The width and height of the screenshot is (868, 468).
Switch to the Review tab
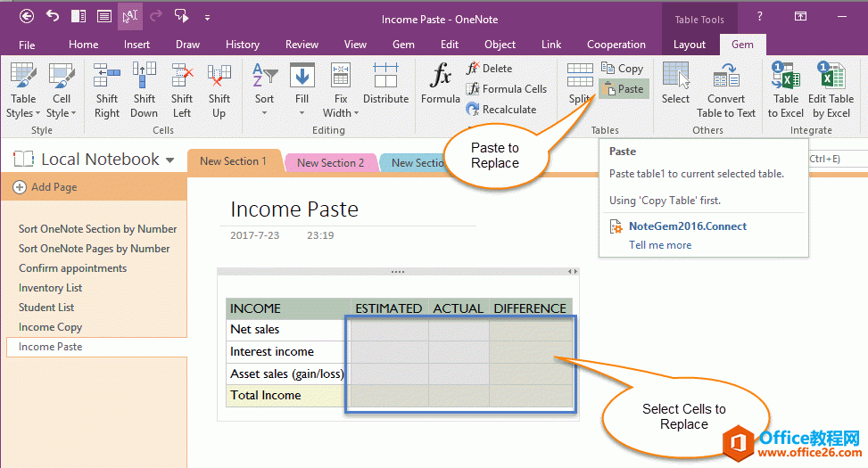pos(302,45)
